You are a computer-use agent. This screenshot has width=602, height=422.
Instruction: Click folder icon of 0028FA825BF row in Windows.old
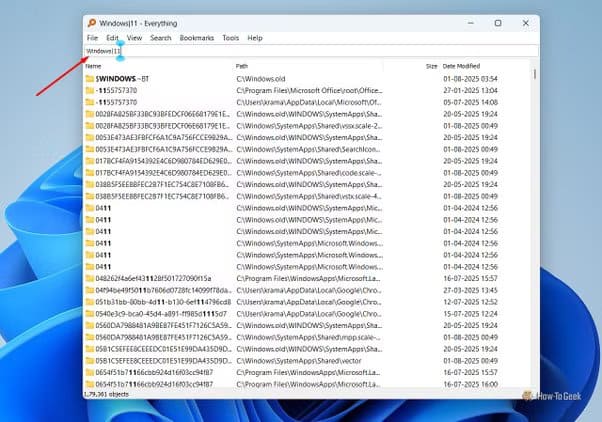(90, 114)
